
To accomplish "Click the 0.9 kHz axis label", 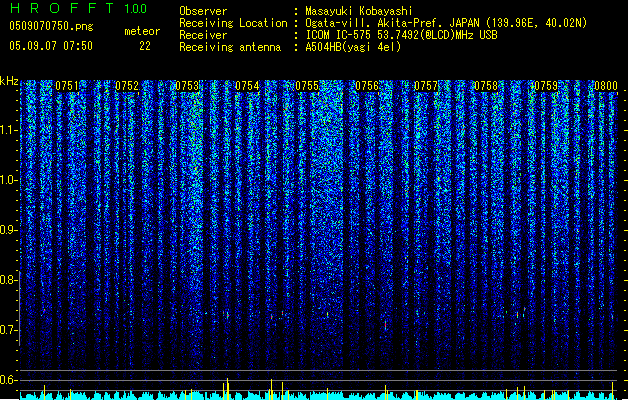I will point(9,230).
